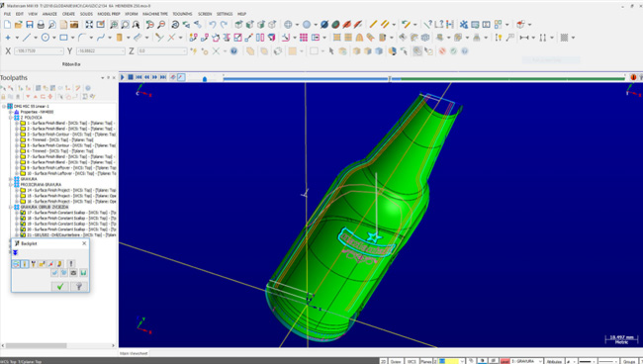Toggle the first Backplot display option

[16, 264]
